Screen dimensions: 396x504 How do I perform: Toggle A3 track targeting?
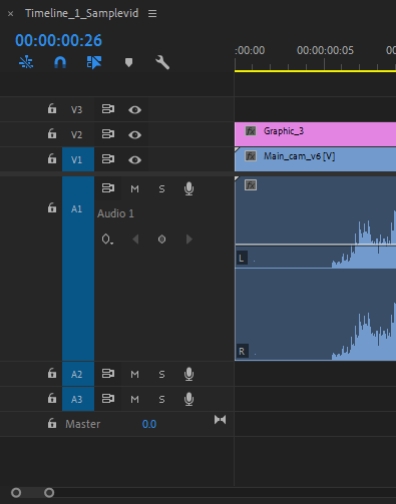pyautogui.click(x=78, y=399)
